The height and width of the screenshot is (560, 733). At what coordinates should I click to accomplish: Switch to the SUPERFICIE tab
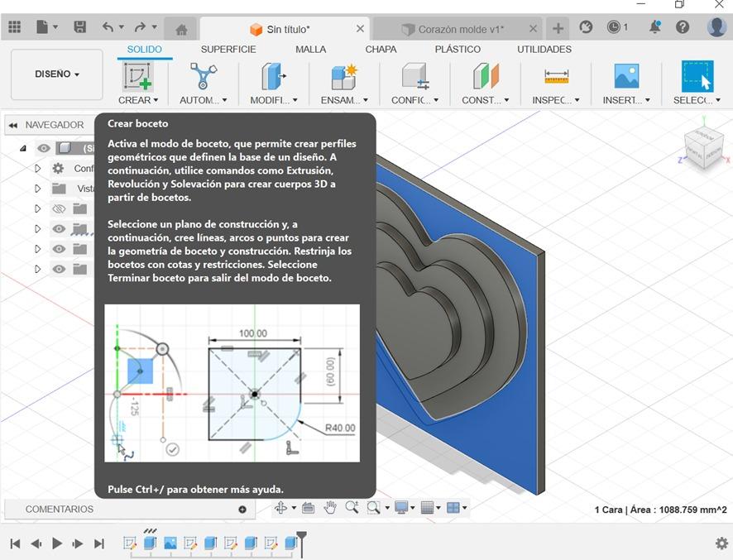[x=228, y=49]
